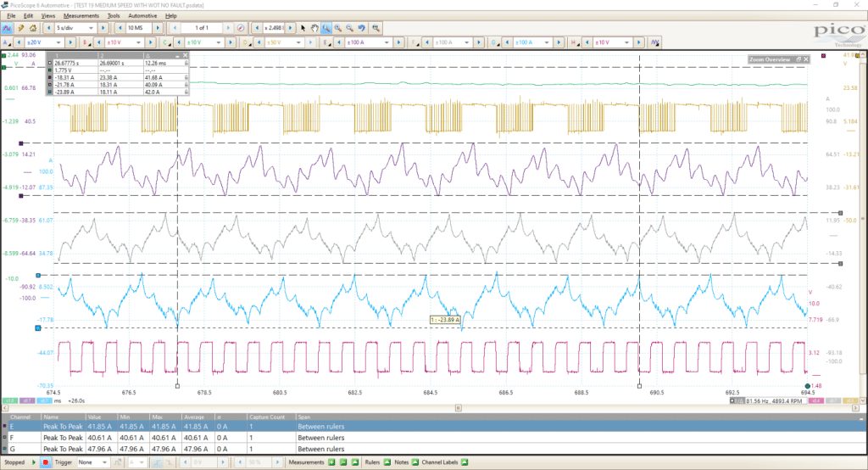Click add measurement plus button
Viewport: 868px width, 470px height.
(x=331, y=462)
